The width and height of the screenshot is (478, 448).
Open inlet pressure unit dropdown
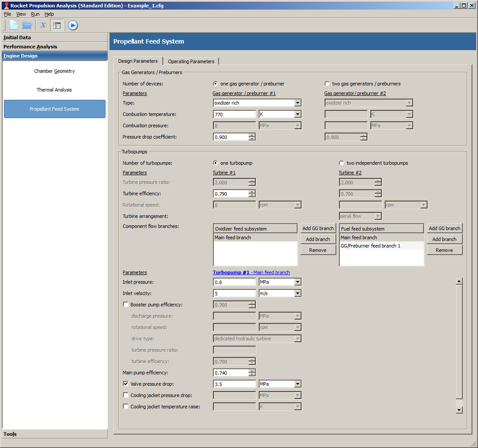[x=297, y=282]
